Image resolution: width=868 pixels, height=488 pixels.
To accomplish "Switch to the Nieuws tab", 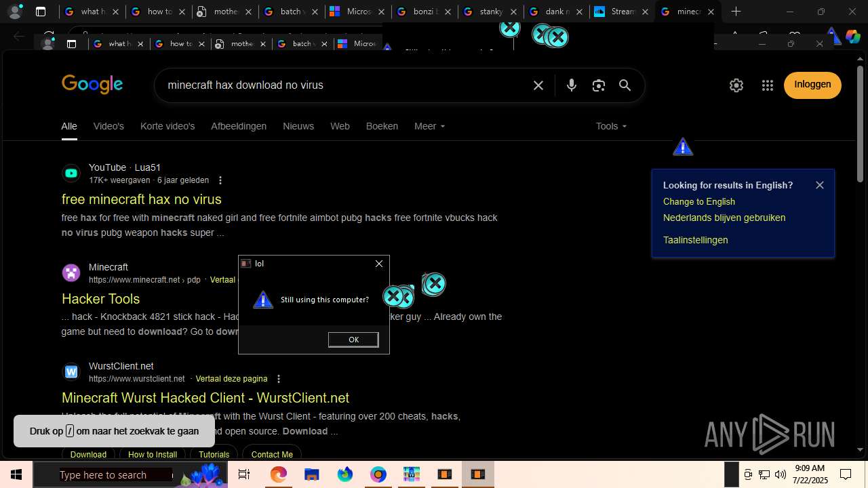I will point(298,126).
